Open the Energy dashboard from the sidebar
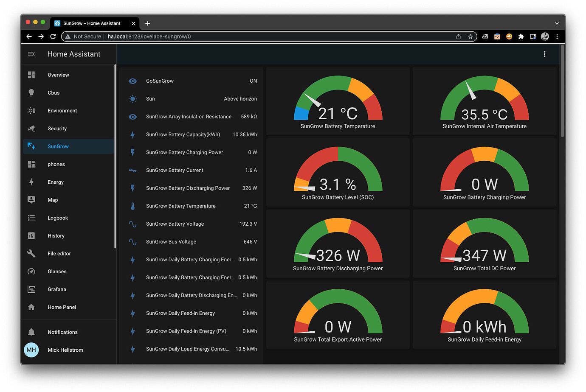 click(68, 182)
